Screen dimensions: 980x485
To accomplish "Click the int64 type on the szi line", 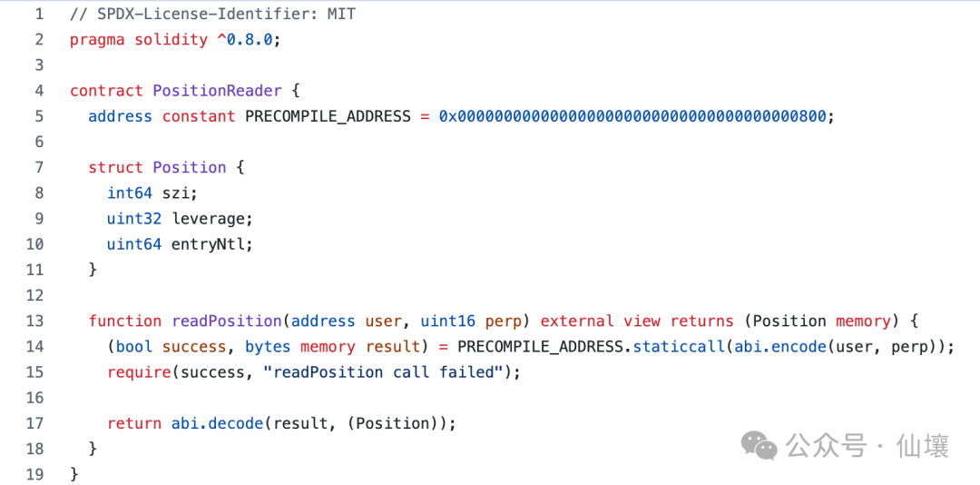I will click(x=130, y=193).
